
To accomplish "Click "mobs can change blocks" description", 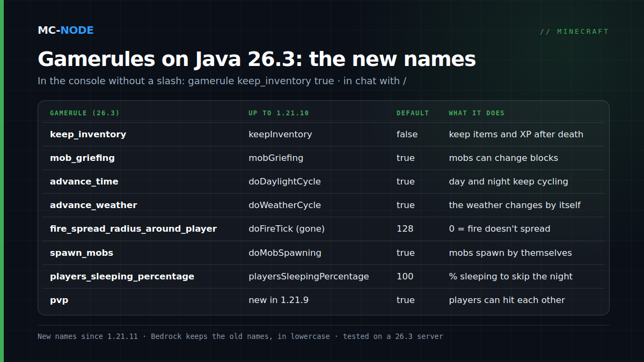I will coord(503,158).
